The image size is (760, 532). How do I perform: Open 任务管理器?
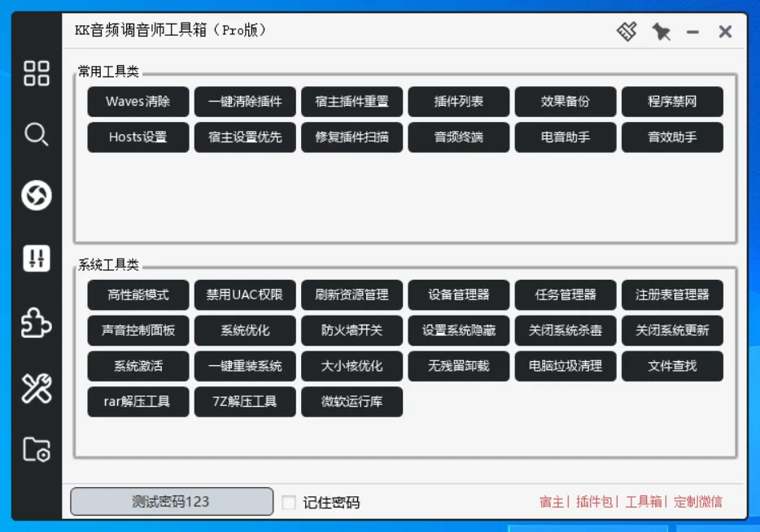[x=566, y=294]
